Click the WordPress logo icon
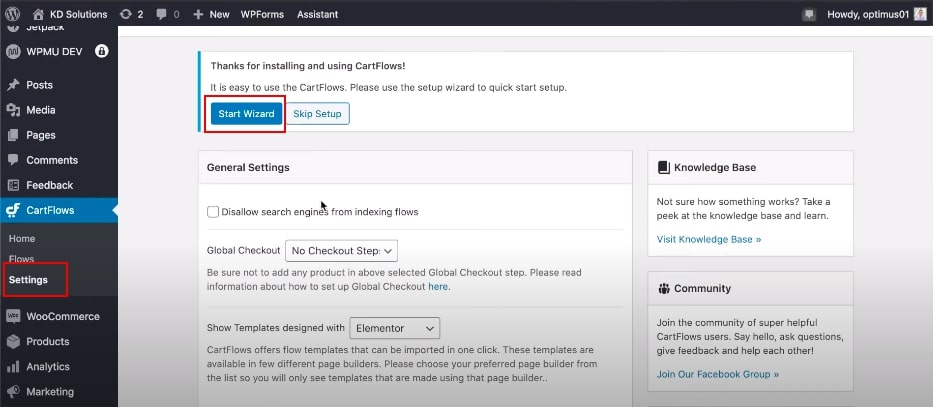933x407 pixels. click(x=12, y=14)
